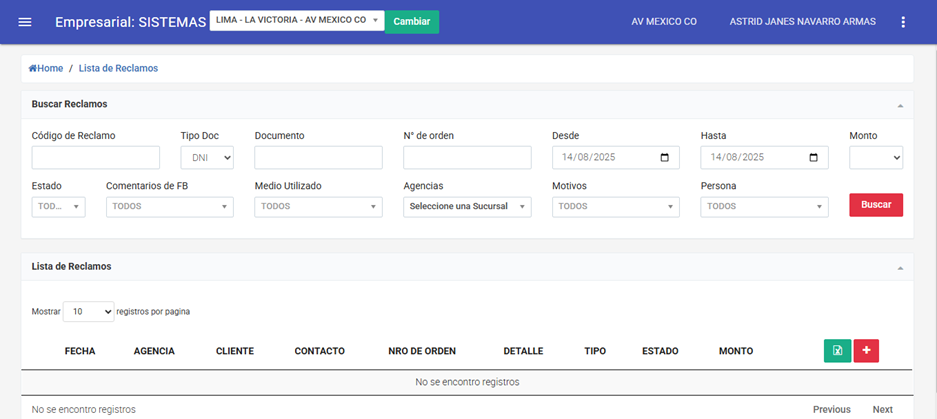The image size is (937, 419).
Task: Open the Hasta date calendar picker
Action: click(x=814, y=158)
